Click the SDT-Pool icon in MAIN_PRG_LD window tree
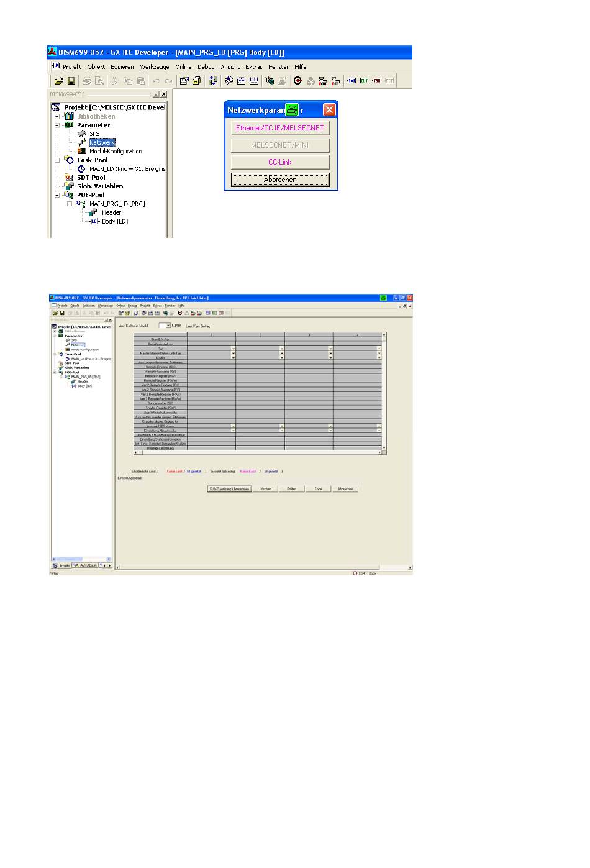 coord(69,177)
